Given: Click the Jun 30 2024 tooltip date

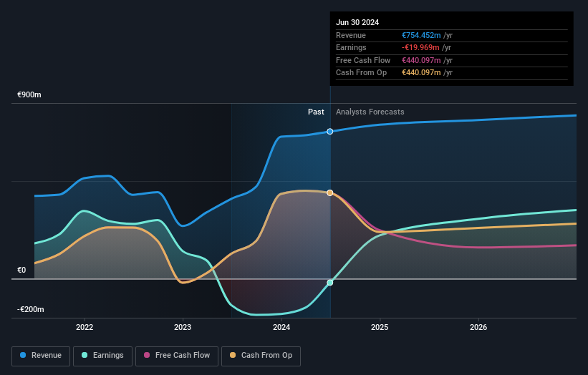Looking at the screenshot, I should coord(357,22).
